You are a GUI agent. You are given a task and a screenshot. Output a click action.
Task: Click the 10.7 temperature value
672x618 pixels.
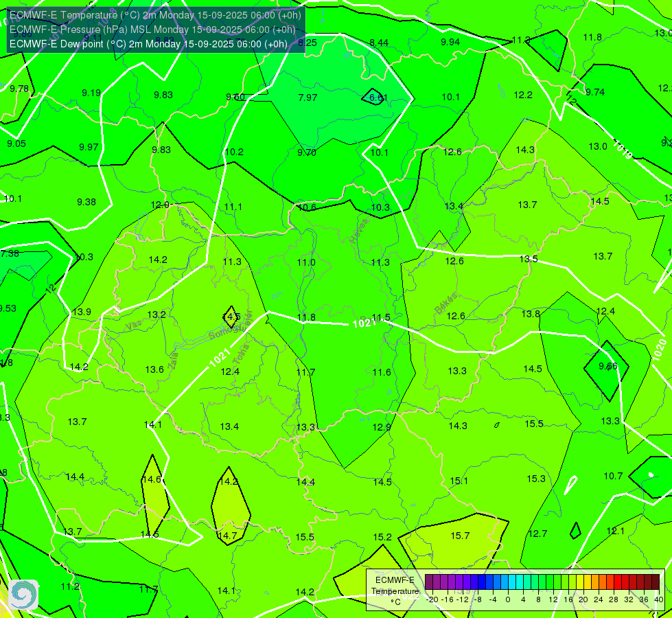[x=613, y=476]
